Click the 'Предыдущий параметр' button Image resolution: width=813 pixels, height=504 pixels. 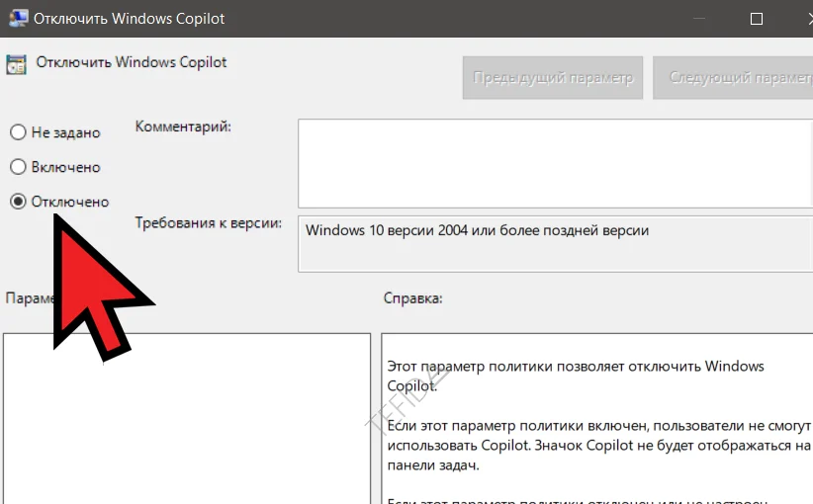click(x=553, y=78)
